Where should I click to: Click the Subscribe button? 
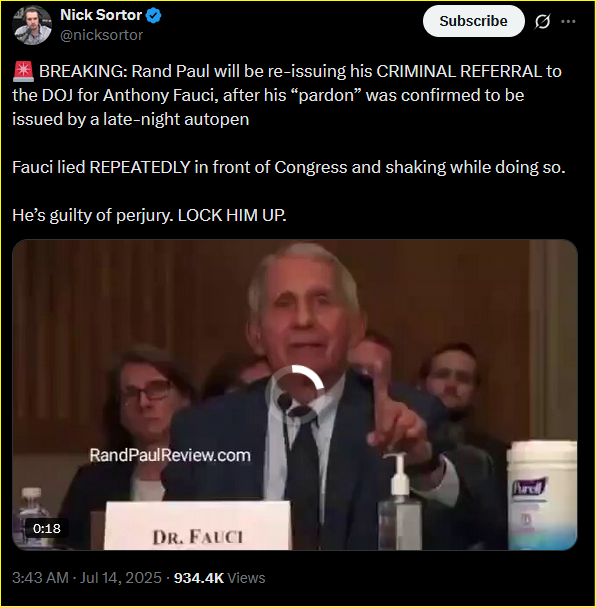473,21
